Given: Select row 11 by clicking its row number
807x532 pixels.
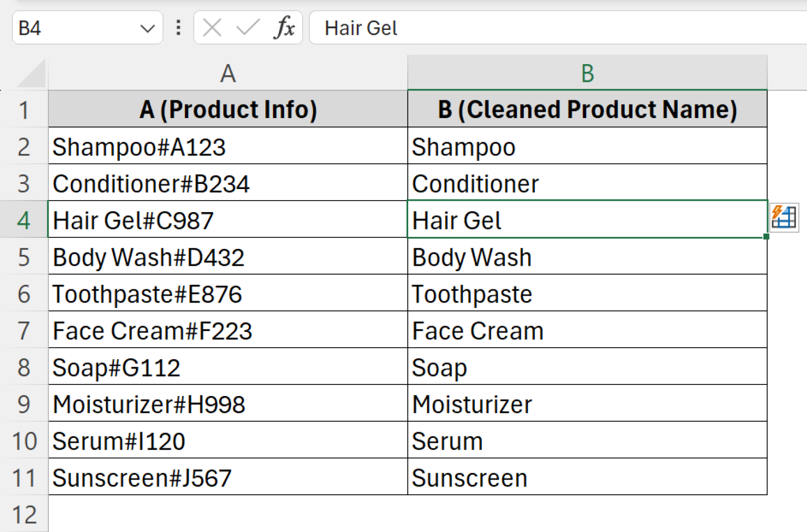Looking at the screenshot, I should (24, 477).
